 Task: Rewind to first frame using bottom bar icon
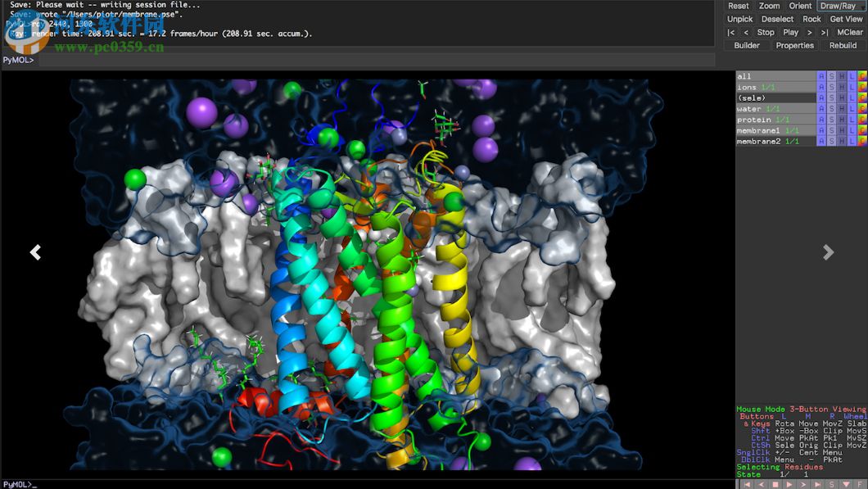click(746, 484)
